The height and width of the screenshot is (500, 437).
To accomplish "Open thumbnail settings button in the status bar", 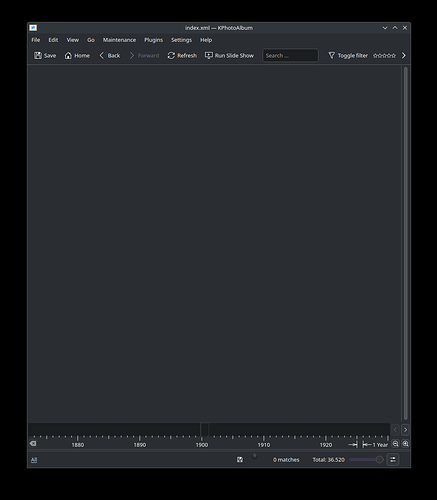I will [393, 460].
